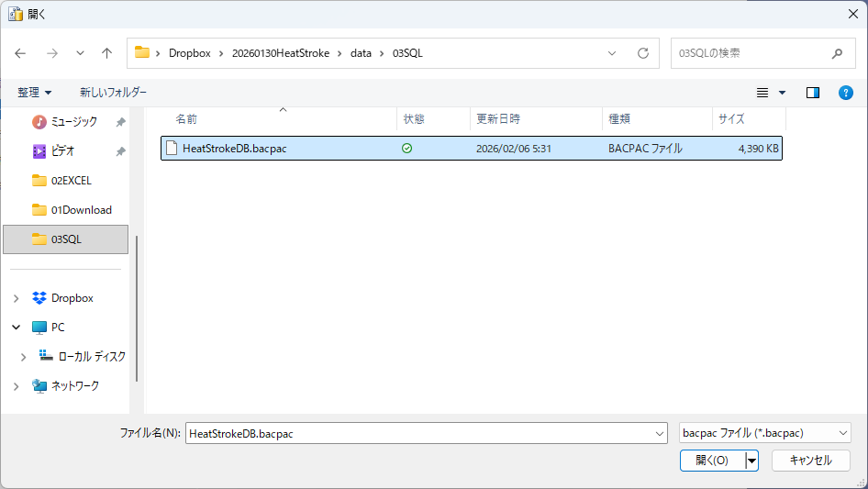Expand the ネットワーク tree node
This screenshot has height=489, width=868.
click(17, 386)
